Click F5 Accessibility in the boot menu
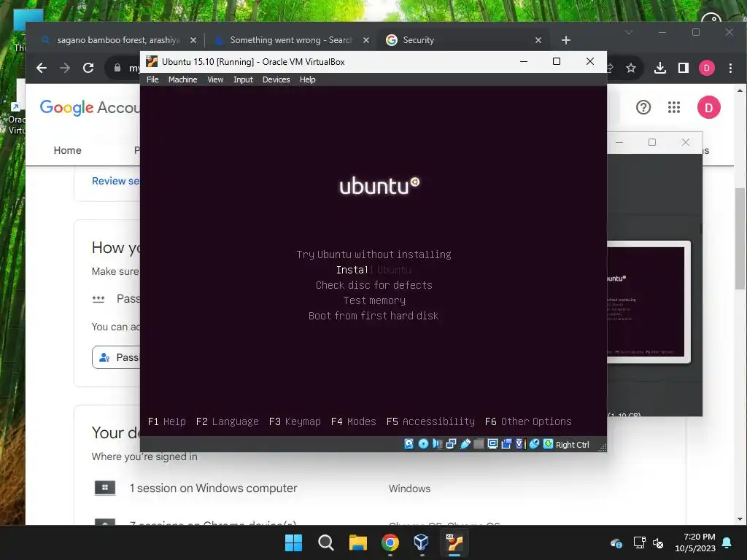This screenshot has width=747, height=560. (430, 421)
